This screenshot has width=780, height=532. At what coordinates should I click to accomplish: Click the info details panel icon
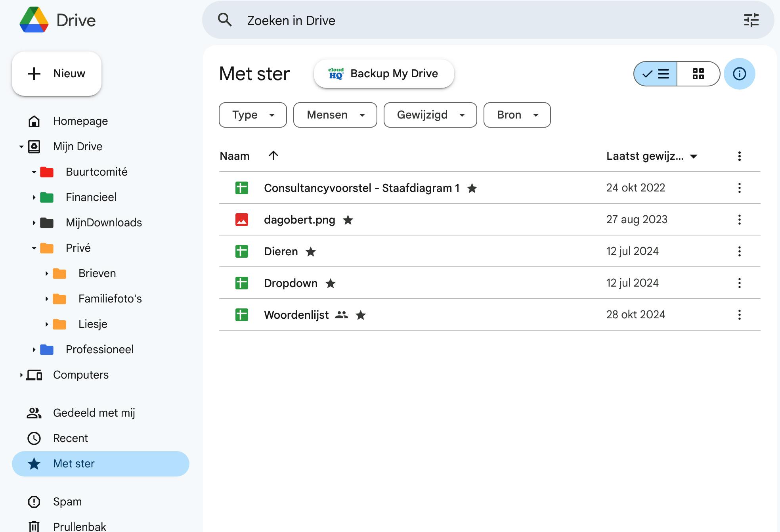739,74
